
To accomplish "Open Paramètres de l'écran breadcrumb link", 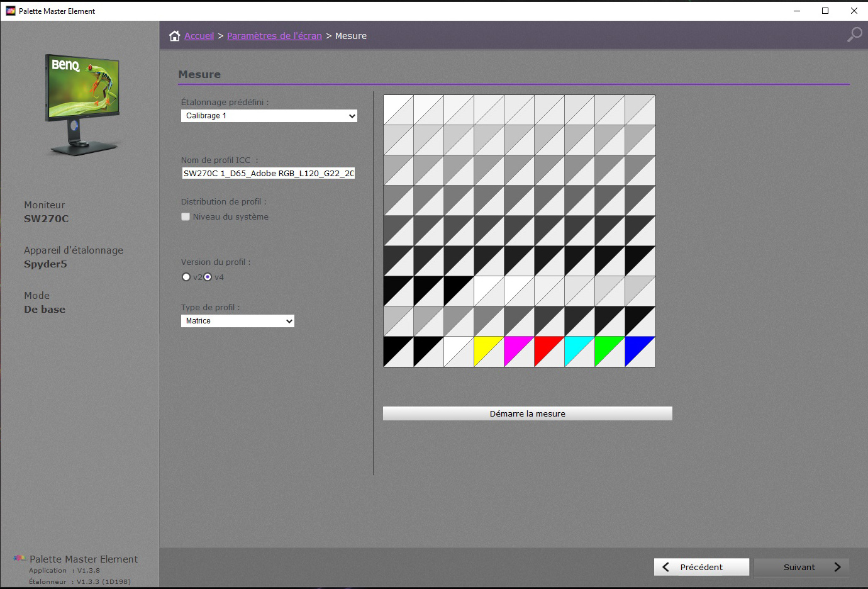I will tap(274, 36).
